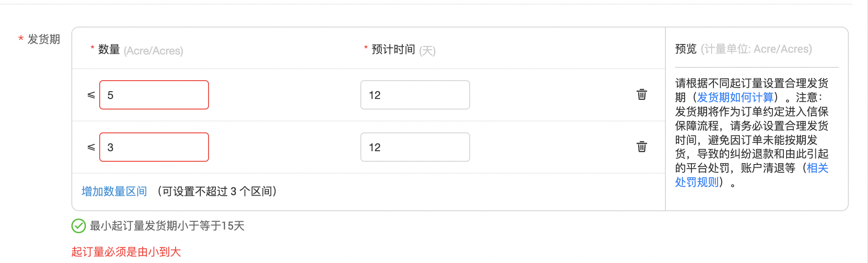Click the 可设置不超过 3 个区间 hint text

click(217, 192)
